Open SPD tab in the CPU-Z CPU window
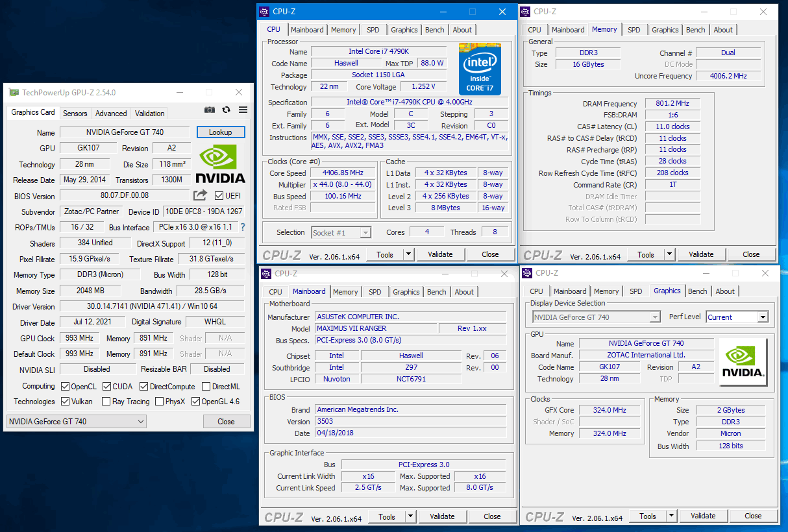788x532 pixels. click(x=373, y=30)
